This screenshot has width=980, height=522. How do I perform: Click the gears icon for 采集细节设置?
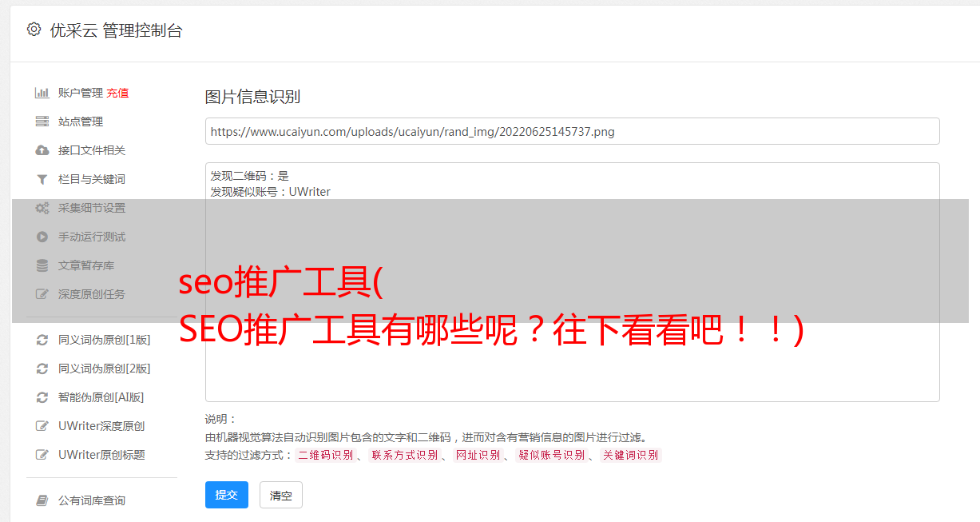point(42,208)
